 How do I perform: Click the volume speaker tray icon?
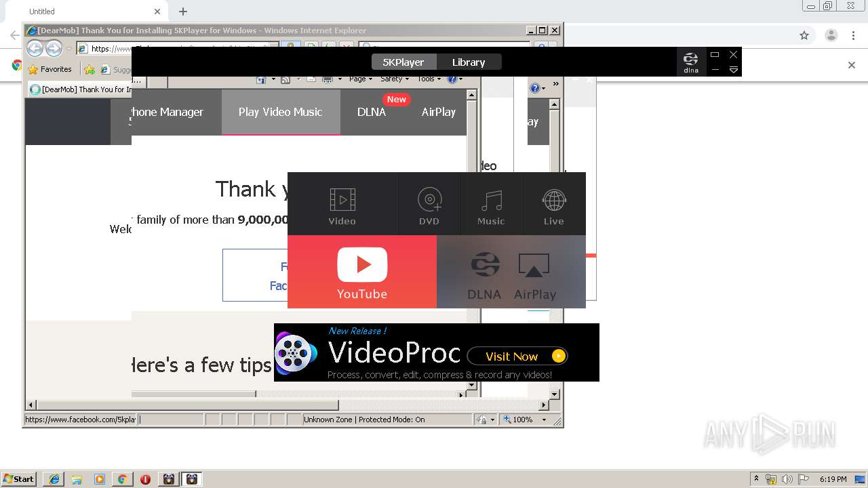[787, 479]
